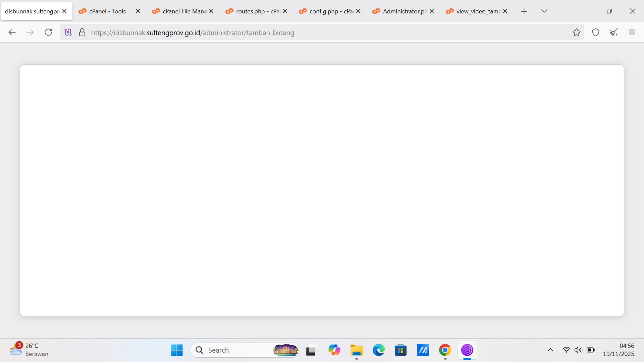Open Google Chrome from the taskbar
Image resolution: width=644 pixels, height=362 pixels.
coord(445,350)
